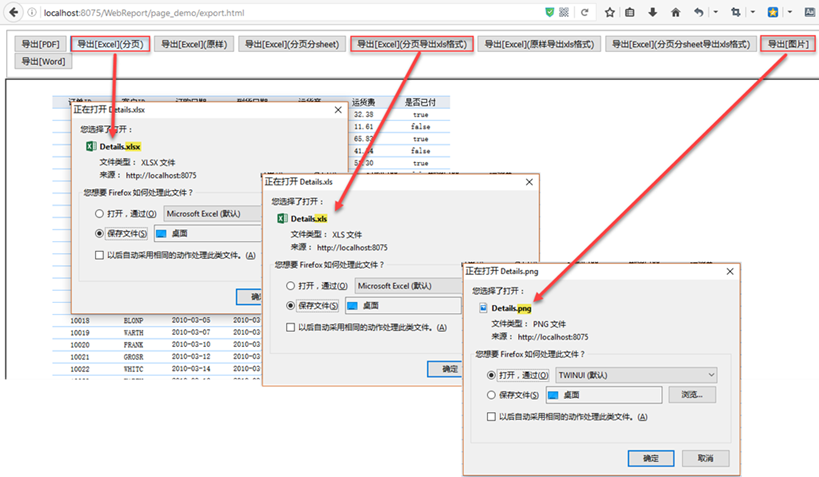Show bookmarks list icon in browser toolbar

point(630,13)
